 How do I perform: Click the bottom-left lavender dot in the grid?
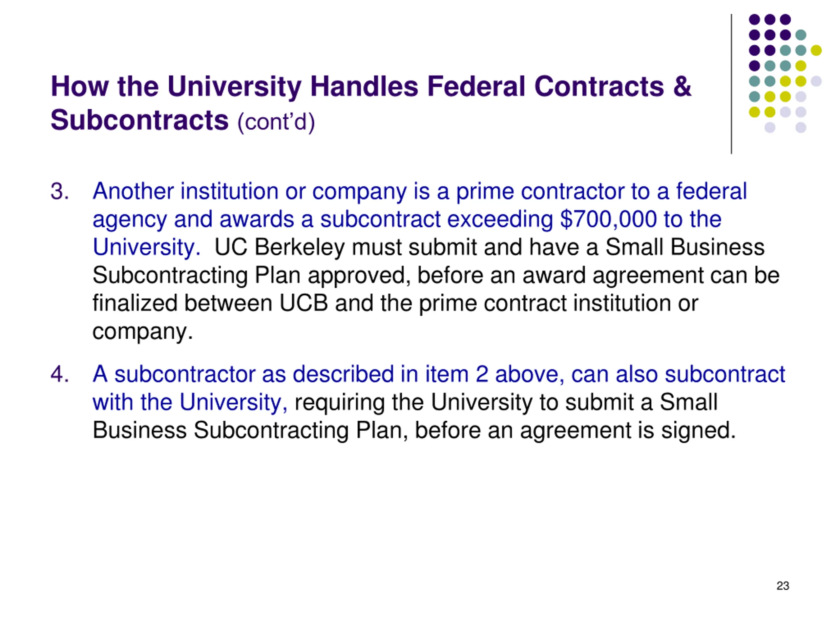coord(770,127)
